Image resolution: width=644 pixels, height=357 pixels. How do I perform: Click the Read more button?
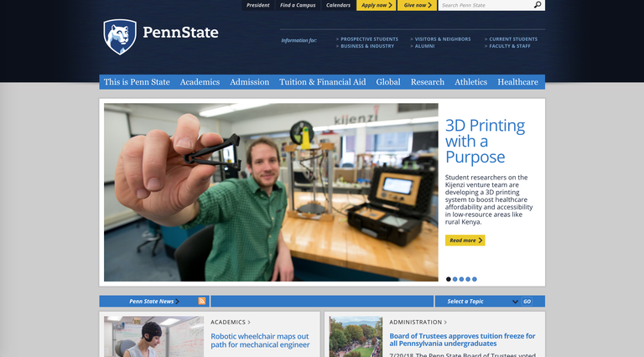click(465, 240)
